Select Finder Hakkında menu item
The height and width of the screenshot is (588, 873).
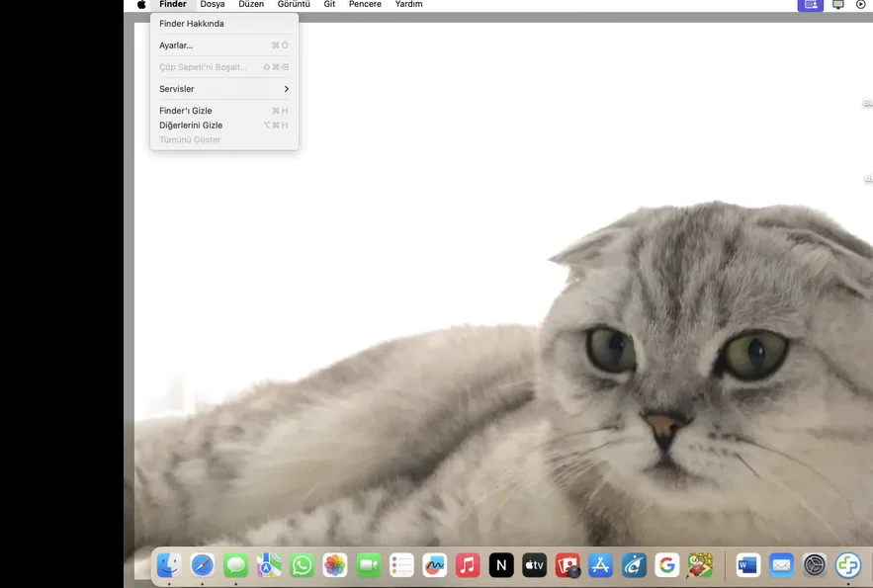[192, 24]
